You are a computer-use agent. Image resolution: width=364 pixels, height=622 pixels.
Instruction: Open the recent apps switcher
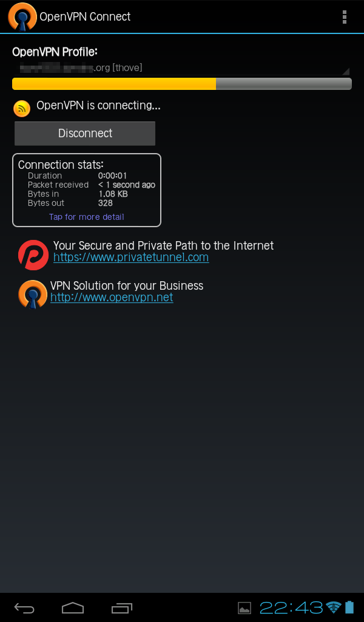coord(121,607)
